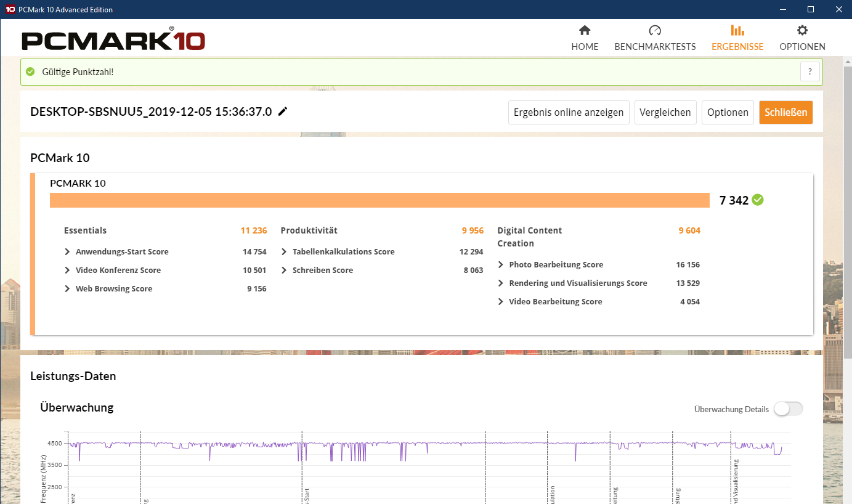Click the value 10 501

click(x=254, y=270)
